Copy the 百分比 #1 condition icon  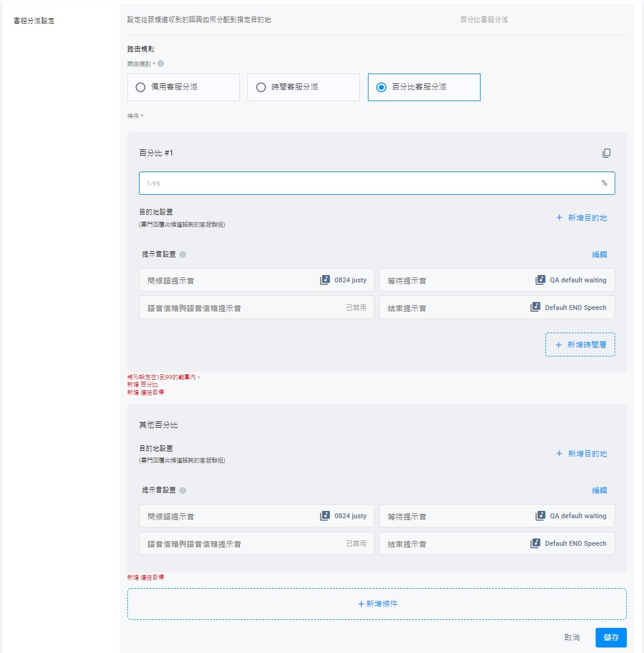pos(607,153)
